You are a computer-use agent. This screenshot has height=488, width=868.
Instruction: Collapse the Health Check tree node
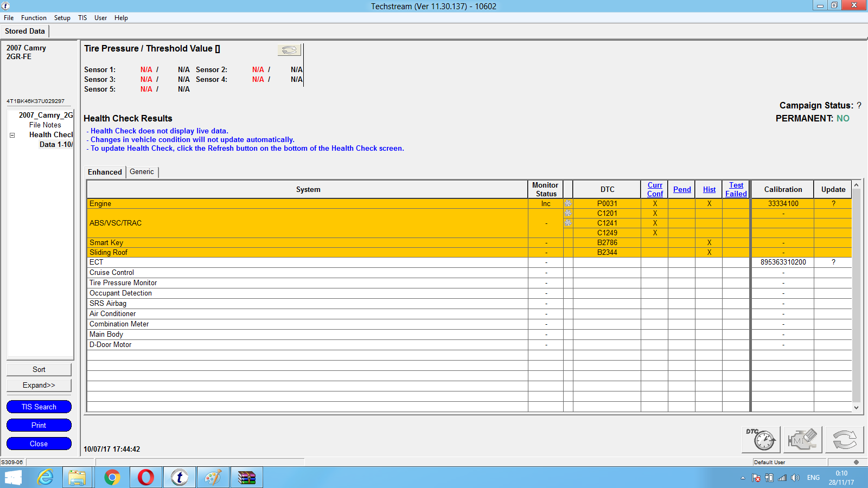(12, 135)
